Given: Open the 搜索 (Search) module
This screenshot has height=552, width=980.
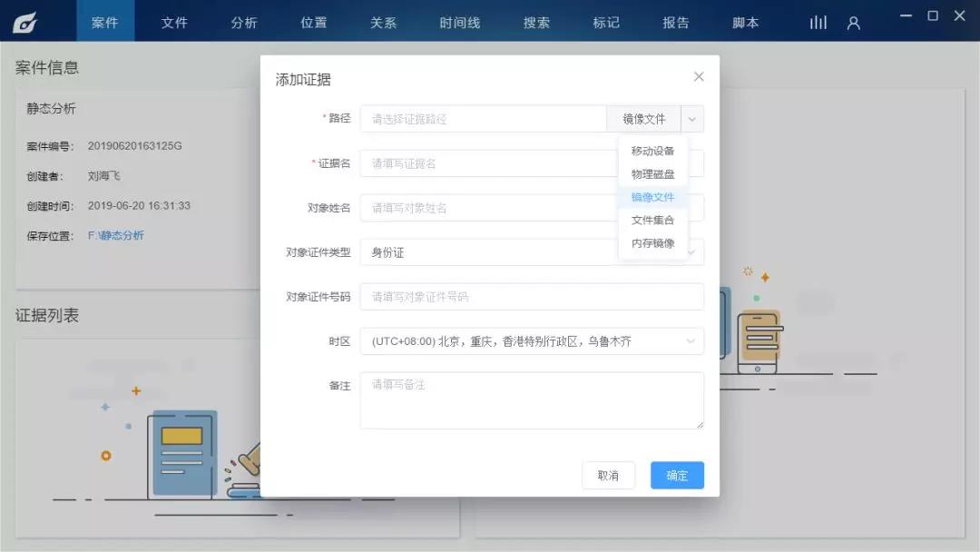Looking at the screenshot, I should (x=535, y=22).
